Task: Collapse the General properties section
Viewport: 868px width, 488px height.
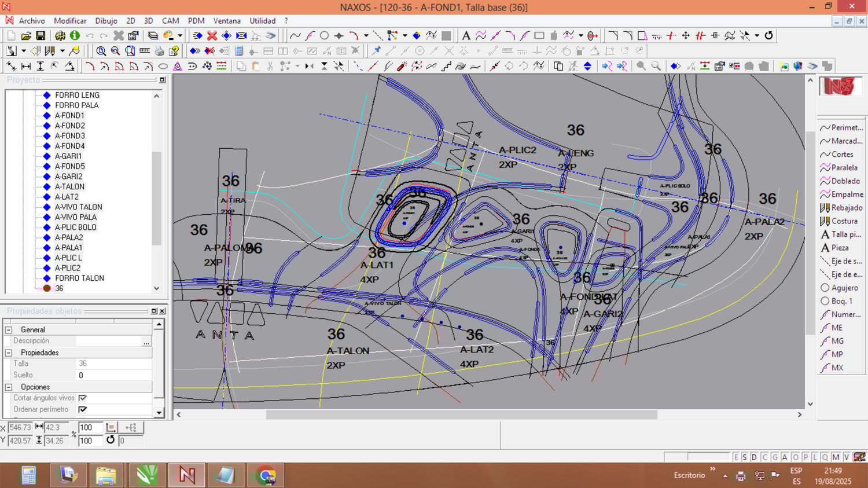Action: (9, 329)
